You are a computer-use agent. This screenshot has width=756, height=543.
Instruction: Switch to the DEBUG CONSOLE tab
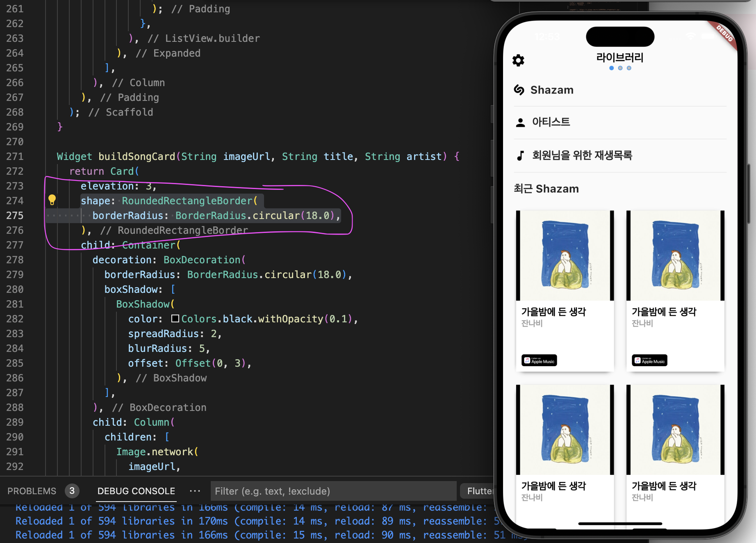(x=136, y=491)
